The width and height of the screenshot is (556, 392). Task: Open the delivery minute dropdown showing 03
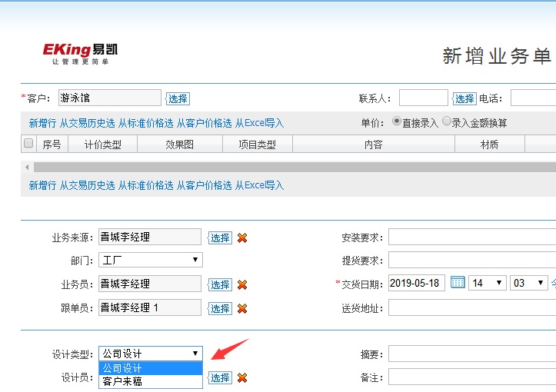[x=529, y=283]
